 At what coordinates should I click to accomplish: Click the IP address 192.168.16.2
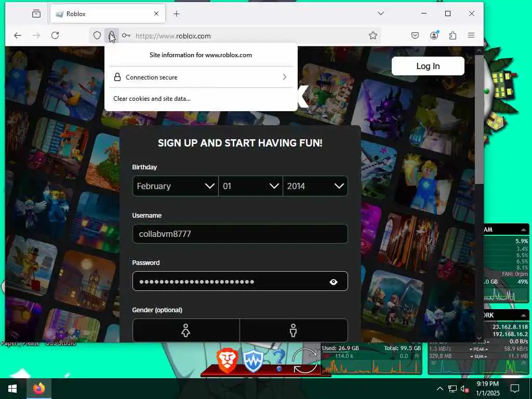[510, 334]
